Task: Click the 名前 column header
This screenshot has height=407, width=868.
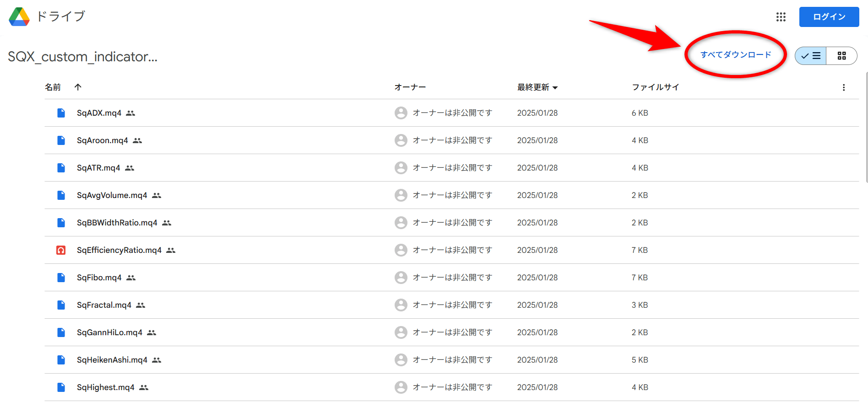Action: (x=53, y=87)
